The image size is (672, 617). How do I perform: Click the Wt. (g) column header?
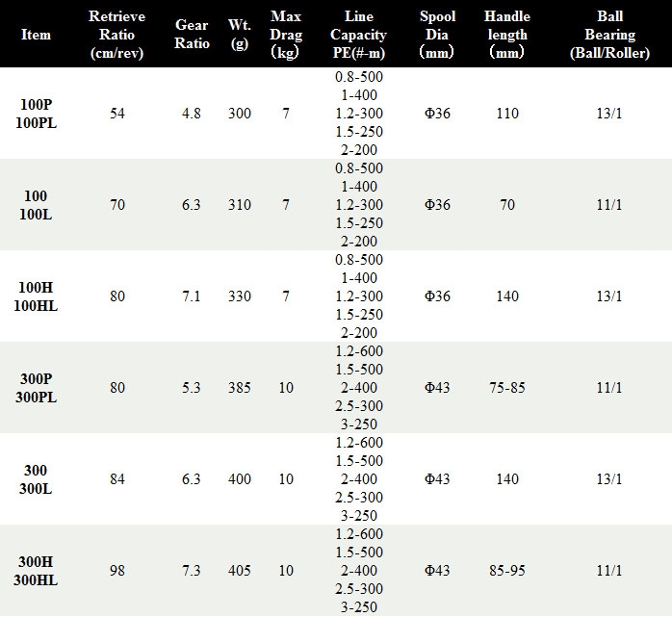(240, 35)
